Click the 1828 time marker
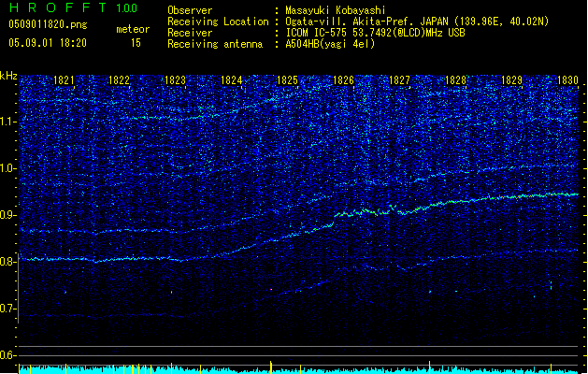 (x=455, y=80)
